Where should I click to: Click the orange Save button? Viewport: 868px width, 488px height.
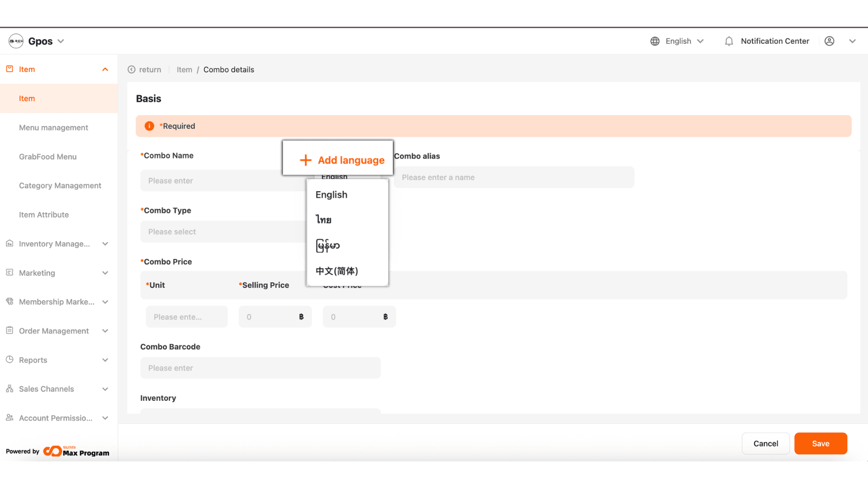point(820,443)
